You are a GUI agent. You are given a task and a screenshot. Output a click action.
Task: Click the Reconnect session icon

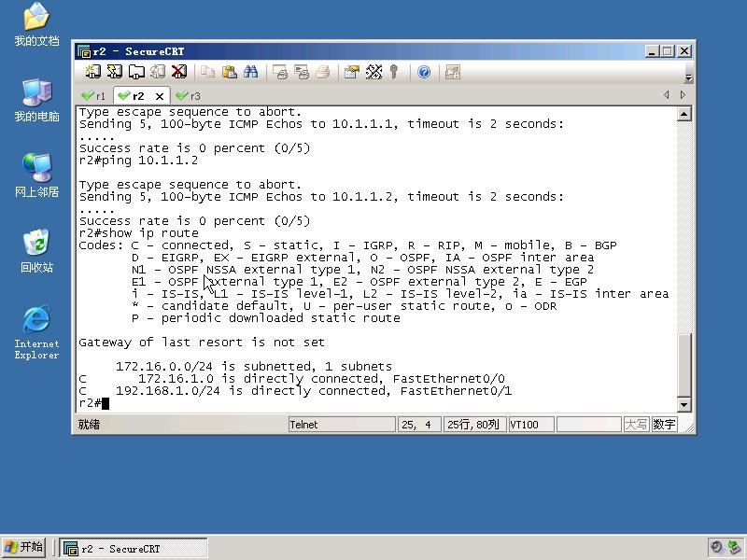pos(158,72)
